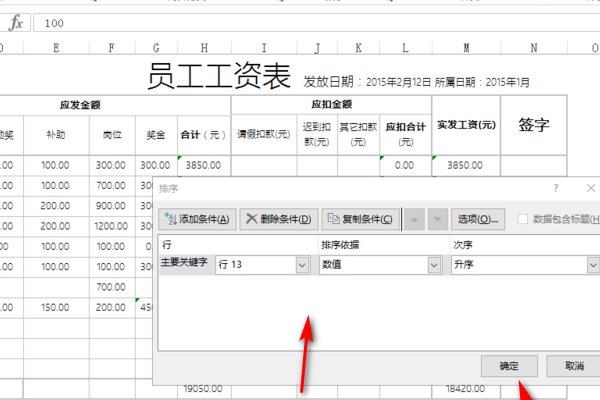Toggle 数据包含标题 checkbox
This screenshot has width=600, height=400.
(522, 219)
